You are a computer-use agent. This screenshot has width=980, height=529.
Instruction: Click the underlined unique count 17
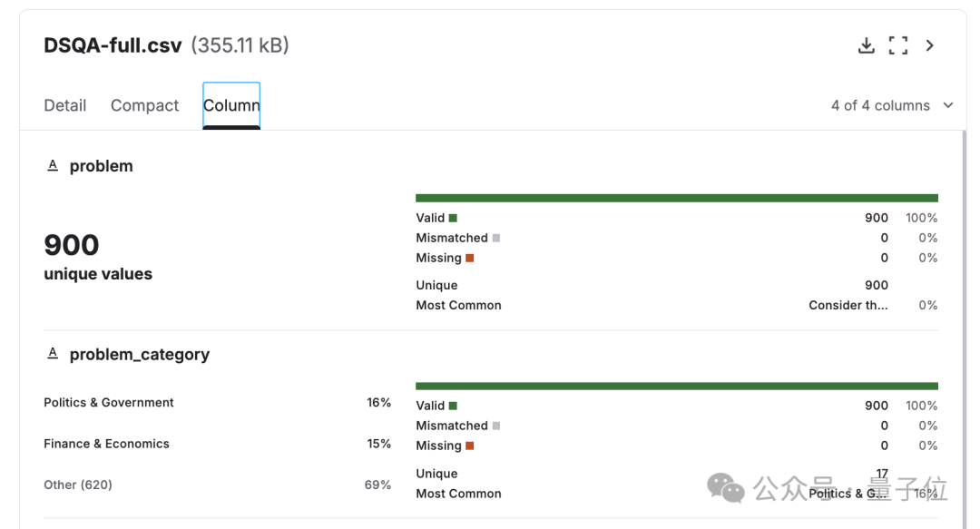[882, 474]
